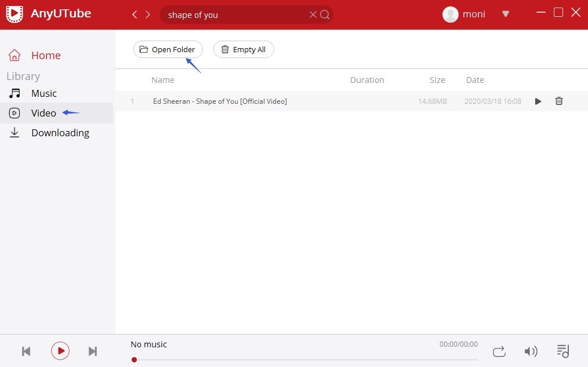Skip to next track
This screenshot has height=367, width=588.
pyautogui.click(x=93, y=351)
